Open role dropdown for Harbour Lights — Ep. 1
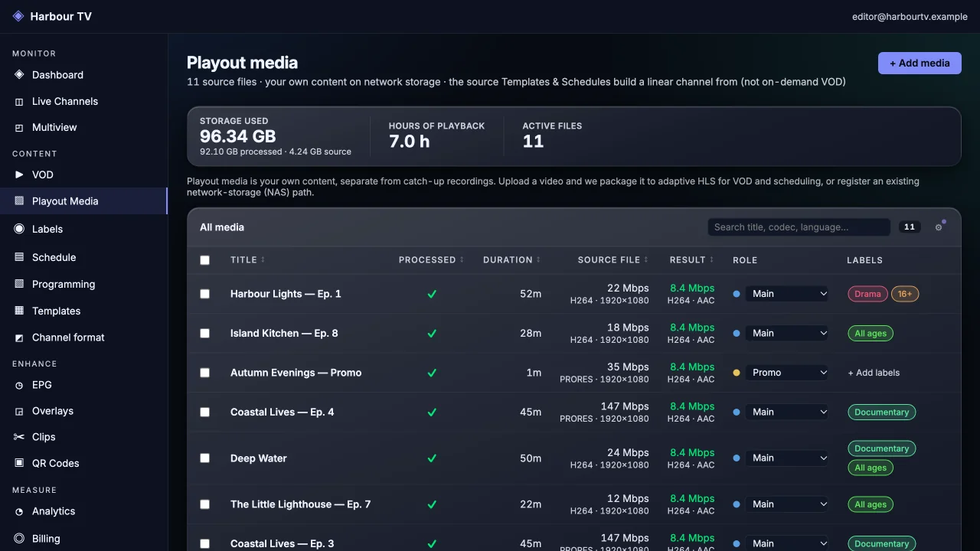980x551 pixels. pos(786,294)
